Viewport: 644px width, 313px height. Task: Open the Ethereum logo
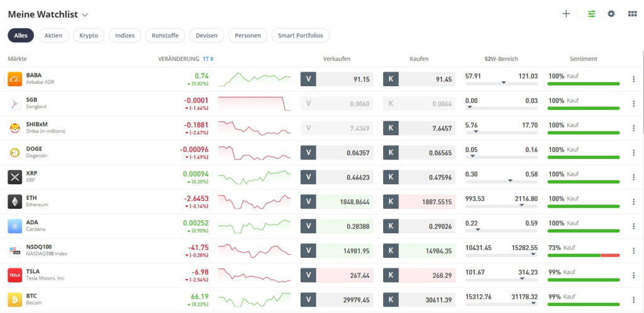15,202
